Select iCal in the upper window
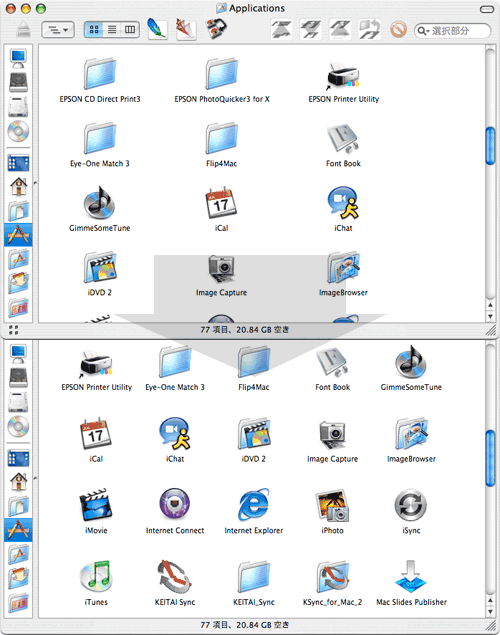The width and height of the screenshot is (500, 635). coord(221,203)
